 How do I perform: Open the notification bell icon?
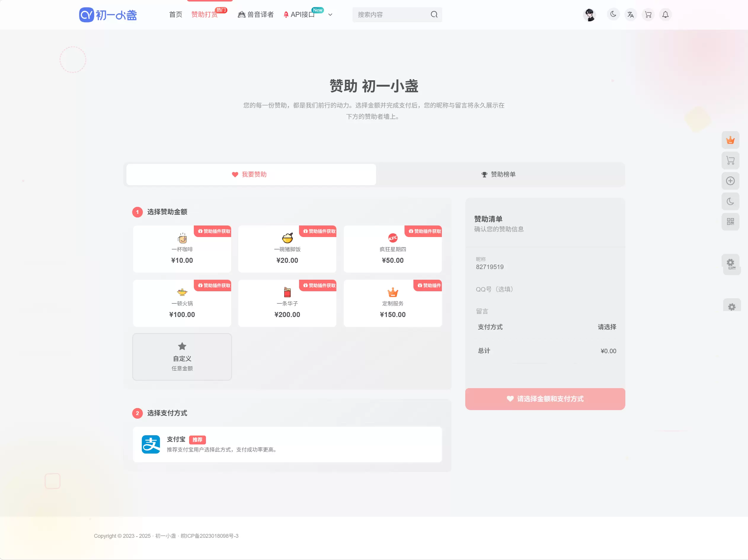pos(665,15)
